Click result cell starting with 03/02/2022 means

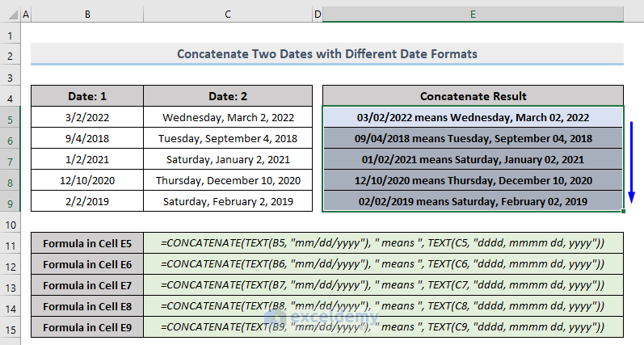473,117
